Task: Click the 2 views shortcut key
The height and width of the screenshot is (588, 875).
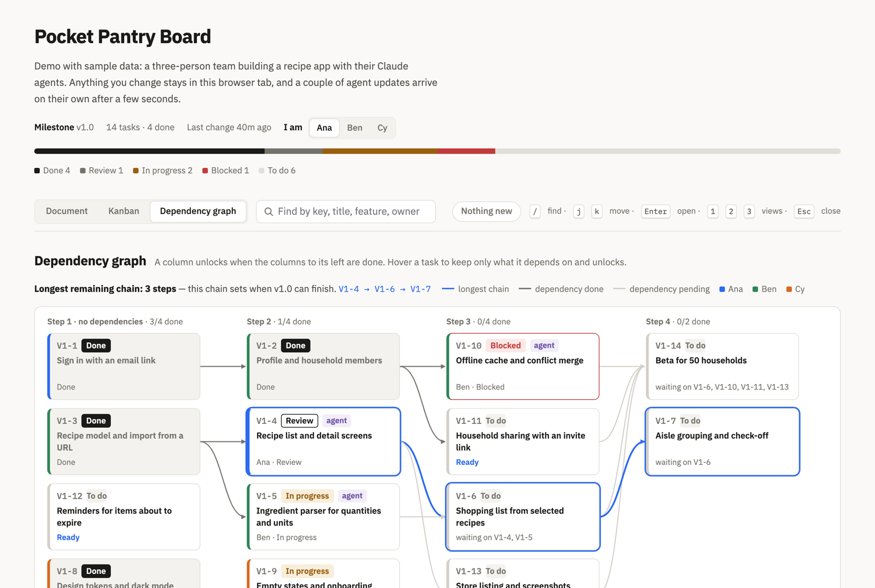Action: point(731,211)
